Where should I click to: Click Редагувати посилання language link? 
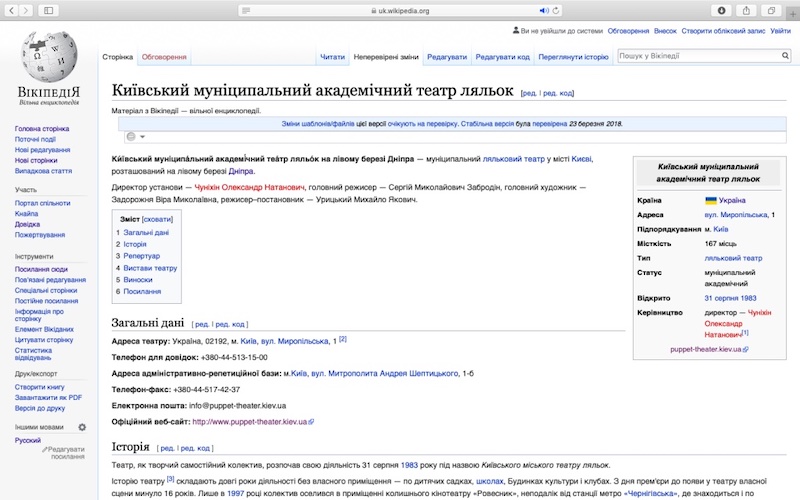(66, 453)
